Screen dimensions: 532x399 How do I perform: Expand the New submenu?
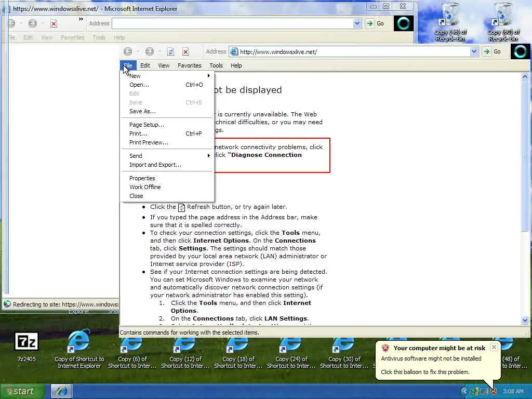coord(168,76)
